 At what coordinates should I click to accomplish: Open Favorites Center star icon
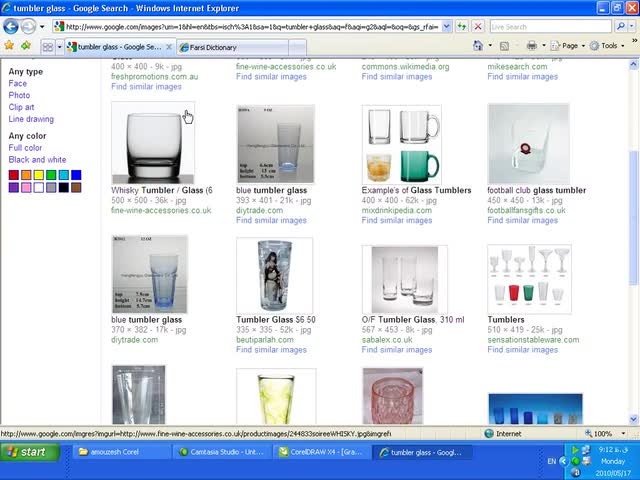tap(9, 45)
